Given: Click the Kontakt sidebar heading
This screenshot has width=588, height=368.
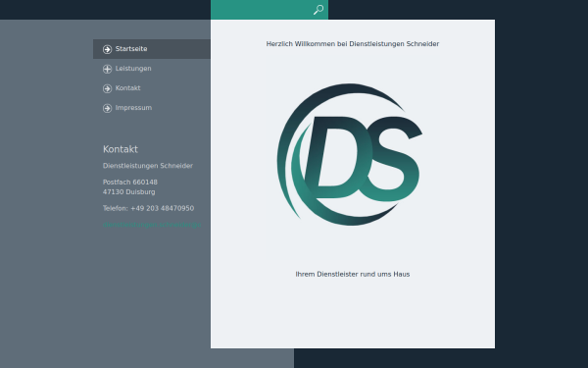Looking at the screenshot, I should 121,149.
